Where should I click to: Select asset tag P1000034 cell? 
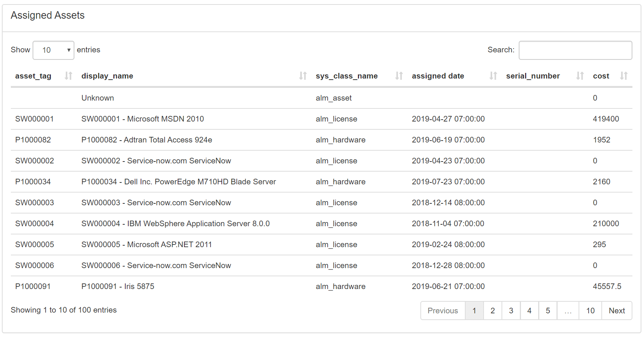pyautogui.click(x=33, y=182)
